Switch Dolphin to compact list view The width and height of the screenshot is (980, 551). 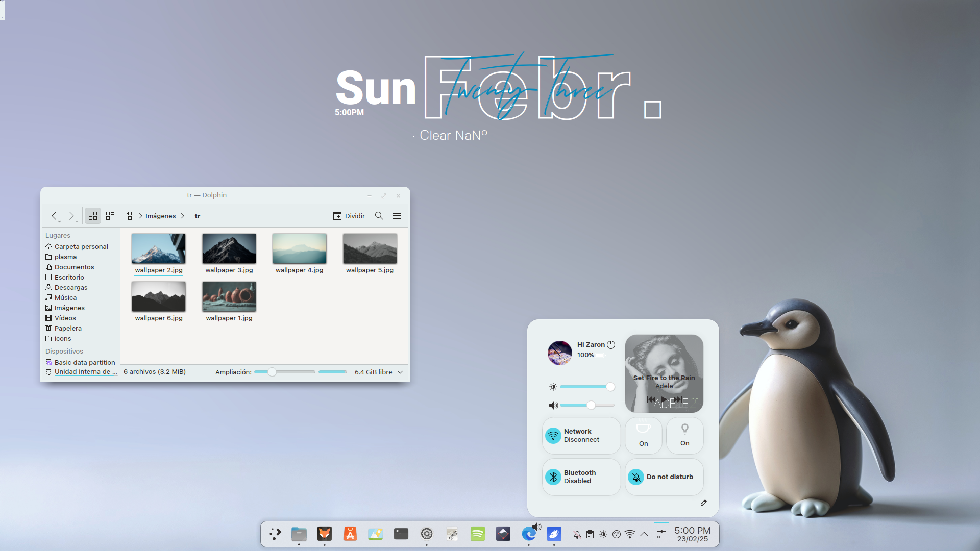coord(110,216)
